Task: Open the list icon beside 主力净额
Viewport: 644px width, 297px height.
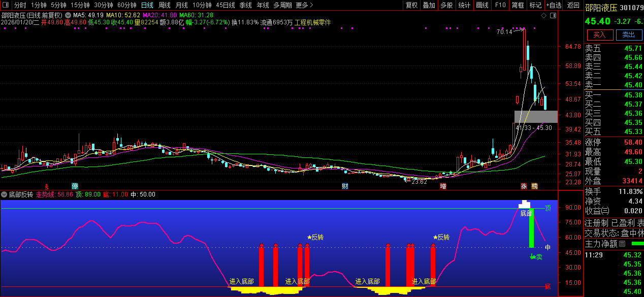Action: coord(622,244)
